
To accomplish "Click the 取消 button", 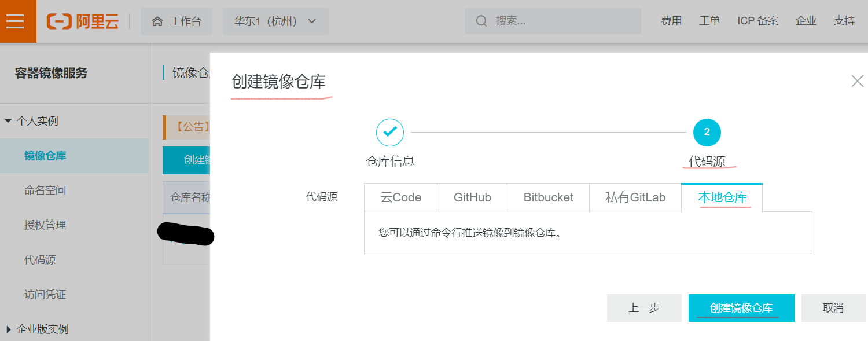I will 833,308.
